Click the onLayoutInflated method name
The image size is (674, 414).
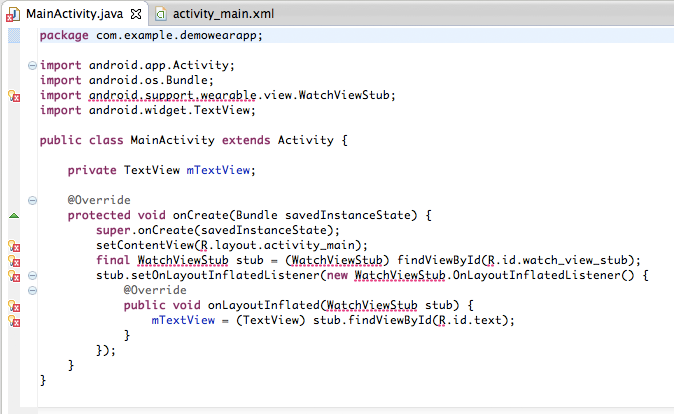(264, 305)
